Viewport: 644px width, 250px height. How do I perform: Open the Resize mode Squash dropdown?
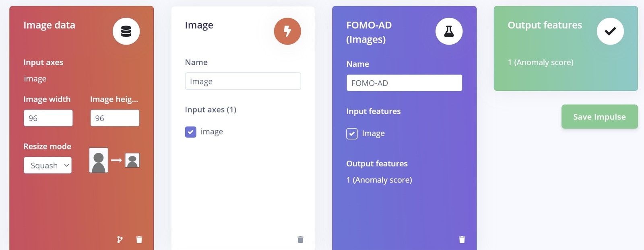(x=48, y=165)
